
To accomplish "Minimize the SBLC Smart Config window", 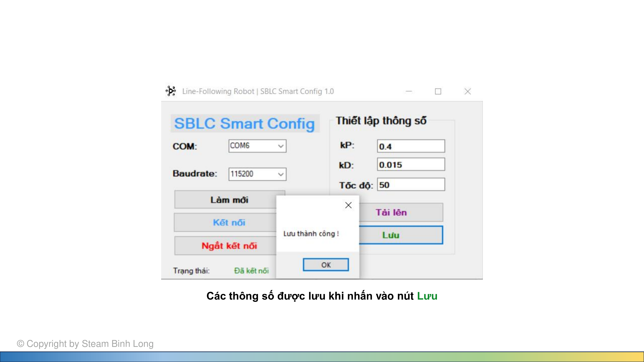I will pos(409,91).
